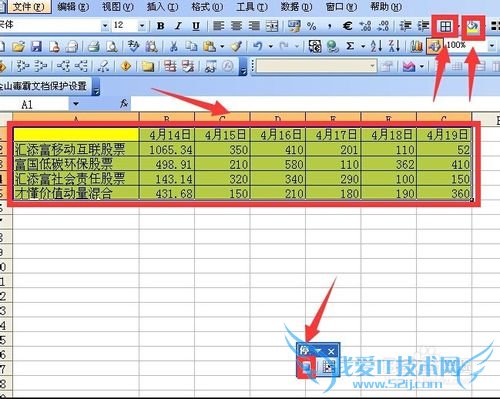The width and height of the screenshot is (500, 399).
Task: Decrease decimal places
Action: pyautogui.click(x=383, y=26)
